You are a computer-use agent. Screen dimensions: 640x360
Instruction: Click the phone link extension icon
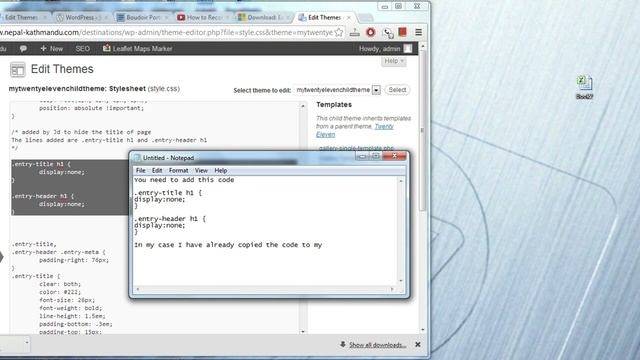click(x=388, y=33)
